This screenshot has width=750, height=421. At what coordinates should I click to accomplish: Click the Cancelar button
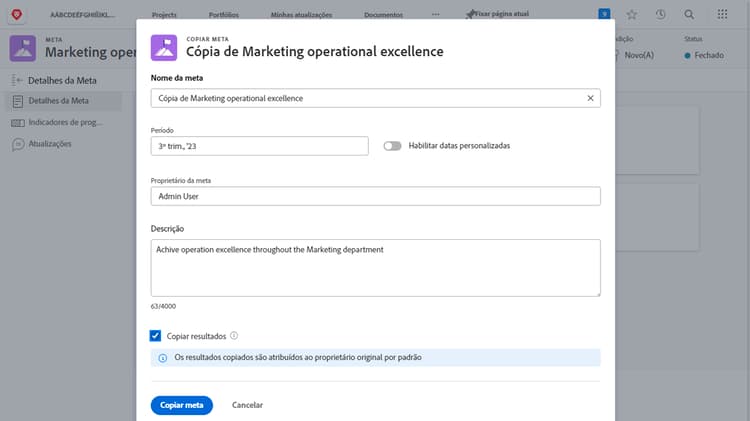point(247,405)
